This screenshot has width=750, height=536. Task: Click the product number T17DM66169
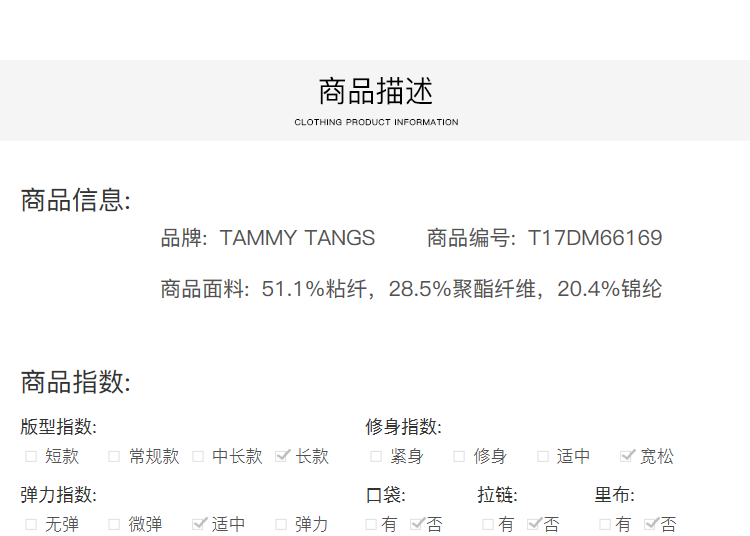[x=595, y=238]
